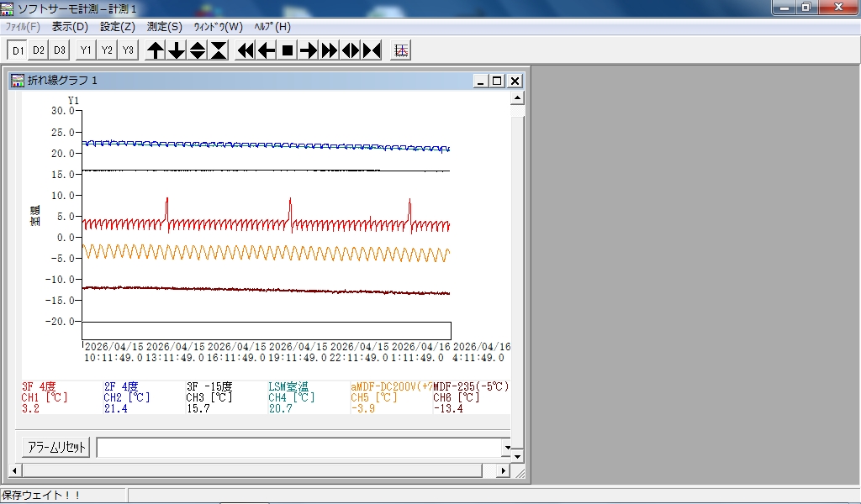861x504 pixels.
Task: Click the graph's horizontal scrollbar right arrow
Action: (504, 471)
